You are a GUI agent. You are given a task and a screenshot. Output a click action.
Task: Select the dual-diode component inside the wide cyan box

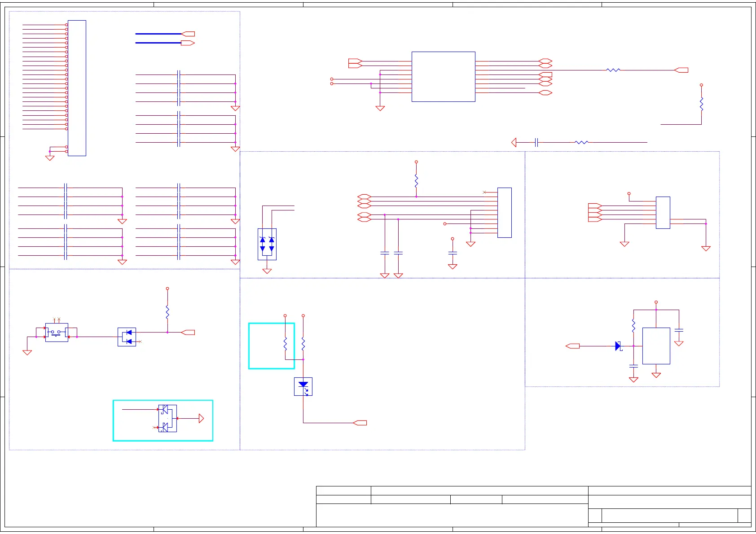(167, 418)
